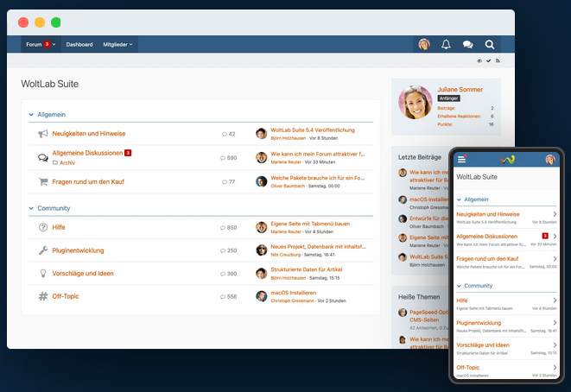
Task: Click the Anfänger rank badge
Action: (448, 98)
